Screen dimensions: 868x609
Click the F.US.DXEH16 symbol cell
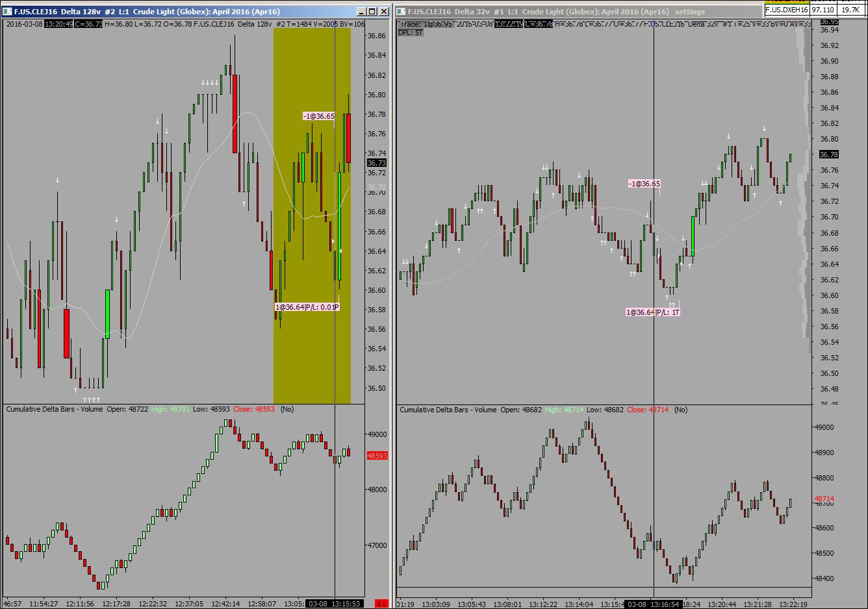coord(786,10)
